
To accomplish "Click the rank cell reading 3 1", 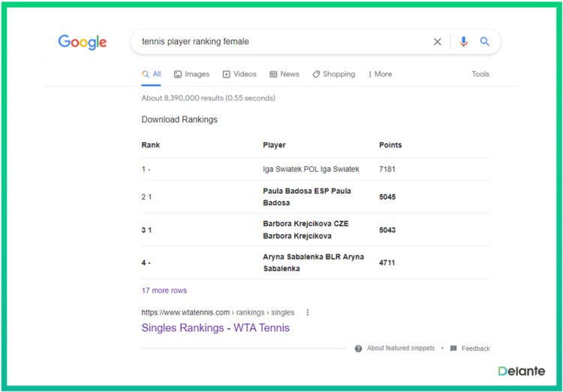I will (146, 230).
